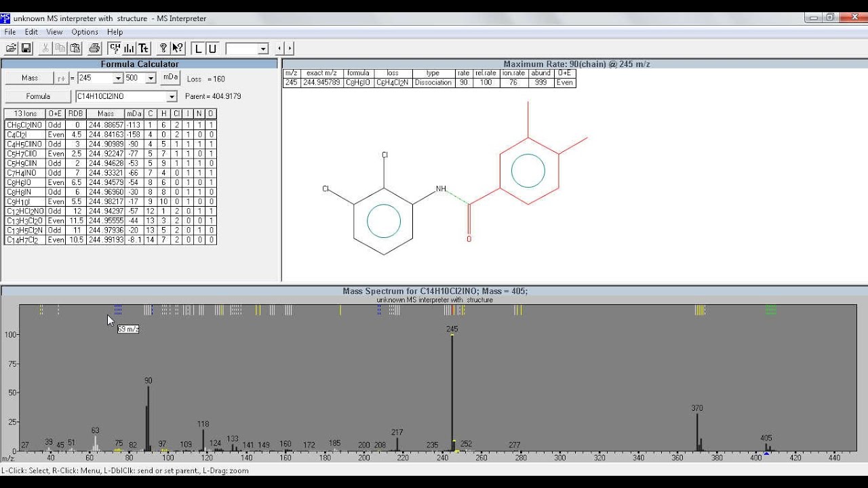Select the 118 peak in mass spectrum
The width and height of the screenshot is (868, 488).
point(203,440)
